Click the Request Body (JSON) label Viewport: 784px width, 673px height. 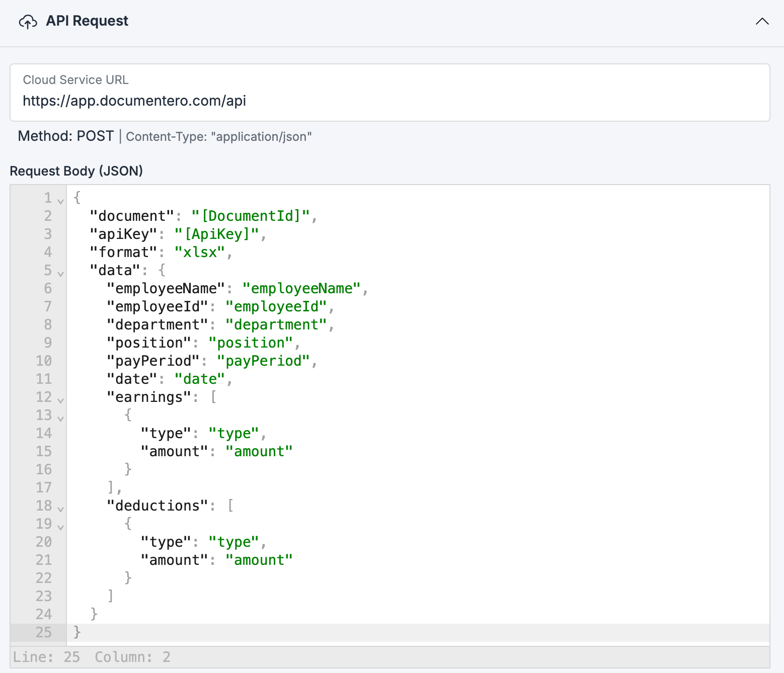76,171
